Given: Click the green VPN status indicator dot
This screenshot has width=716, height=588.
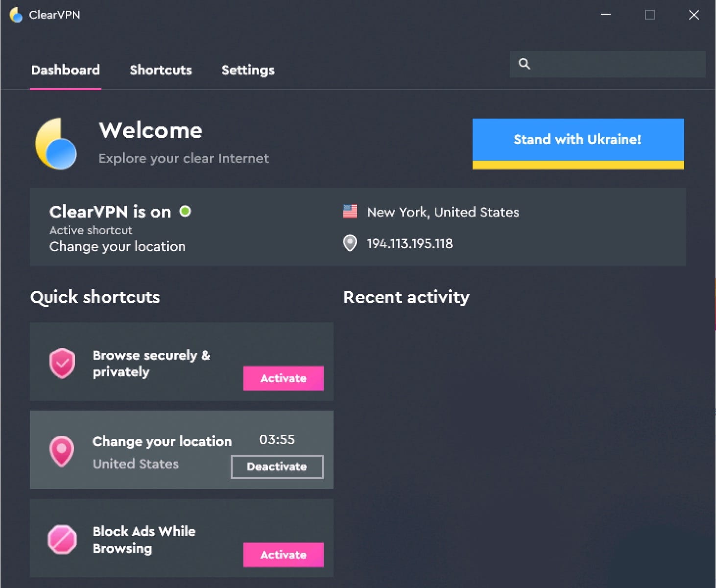Looking at the screenshot, I should (x=185, y=211).
